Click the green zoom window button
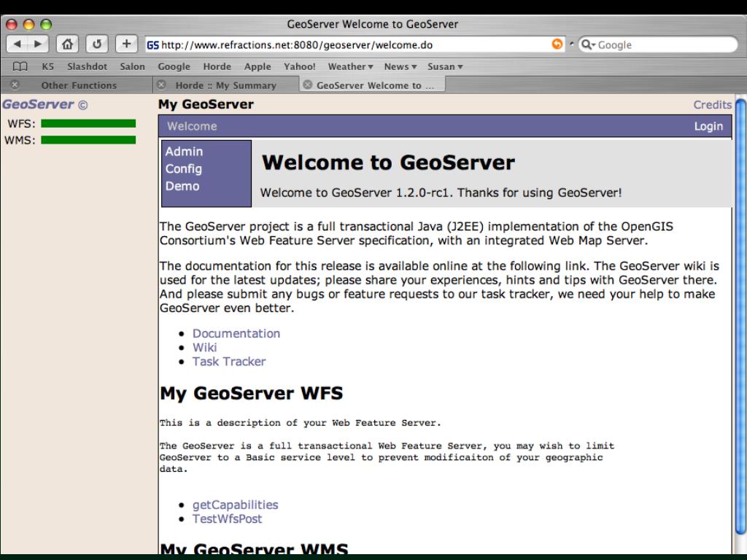This screenshot has height=560, width=747. tap(46, 24)
